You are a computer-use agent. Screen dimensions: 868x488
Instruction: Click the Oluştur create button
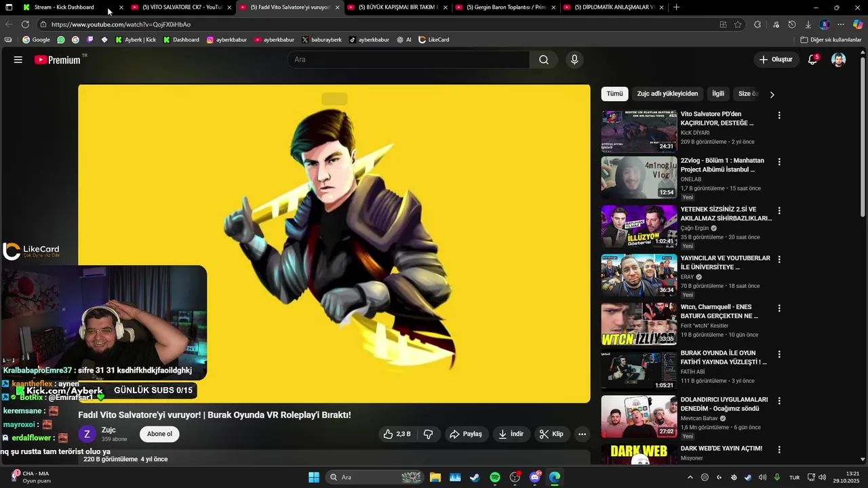coord(776,60)
